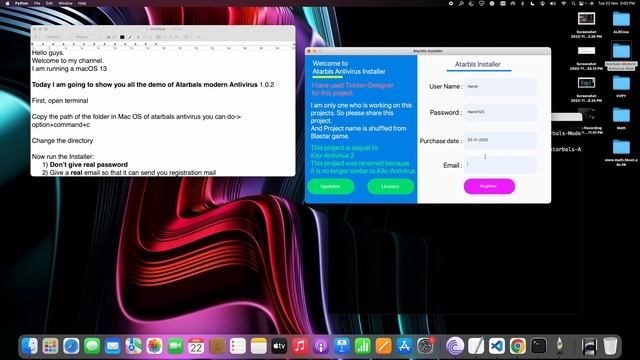Open Terminal from the Dock
This screenshot has width=640, height=360.
(x=539, y=347)
